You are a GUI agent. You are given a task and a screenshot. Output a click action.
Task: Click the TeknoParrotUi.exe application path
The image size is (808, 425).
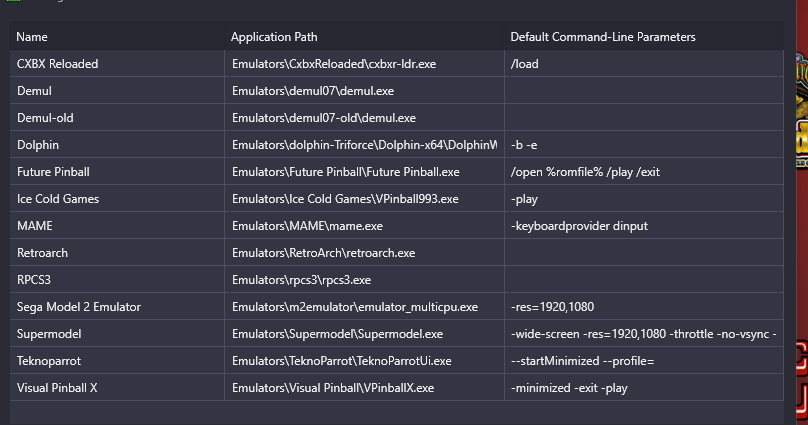coord(342,361)
